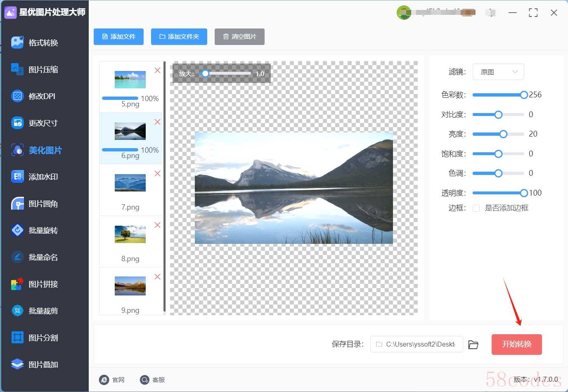The image size is (568, 392).
Task: Choose 添加水印 in the sidebar
Action: pos(43,177)
